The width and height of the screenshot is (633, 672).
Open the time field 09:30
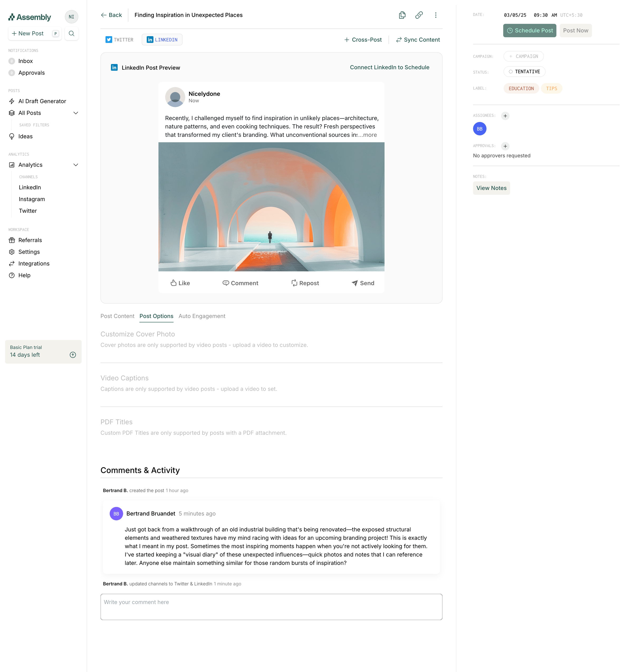pos(540,15)
